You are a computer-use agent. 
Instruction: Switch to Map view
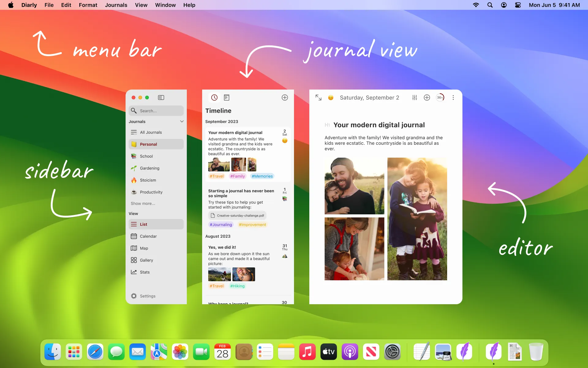pyautogui.click(x=156, y=248)
